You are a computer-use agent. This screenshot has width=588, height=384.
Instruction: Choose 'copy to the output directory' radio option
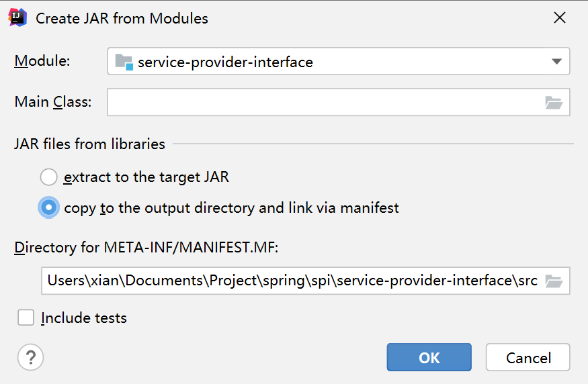[x=49, y=208]
